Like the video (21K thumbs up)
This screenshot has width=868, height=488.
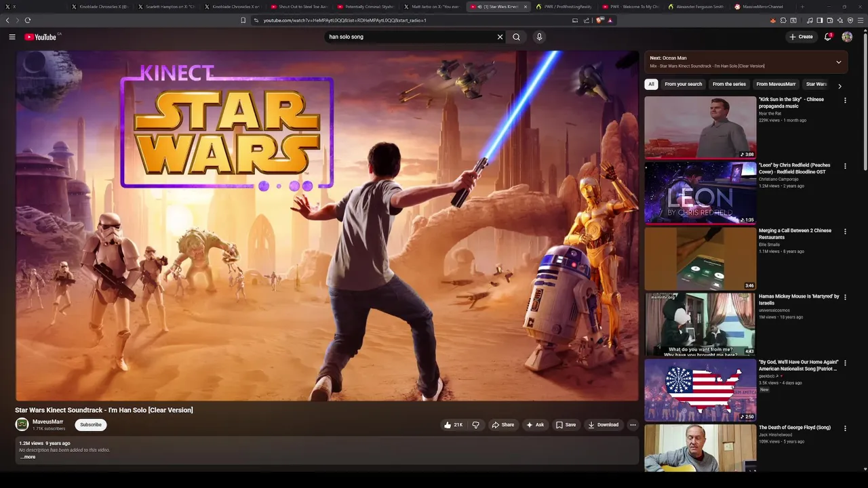click(453, 425)
